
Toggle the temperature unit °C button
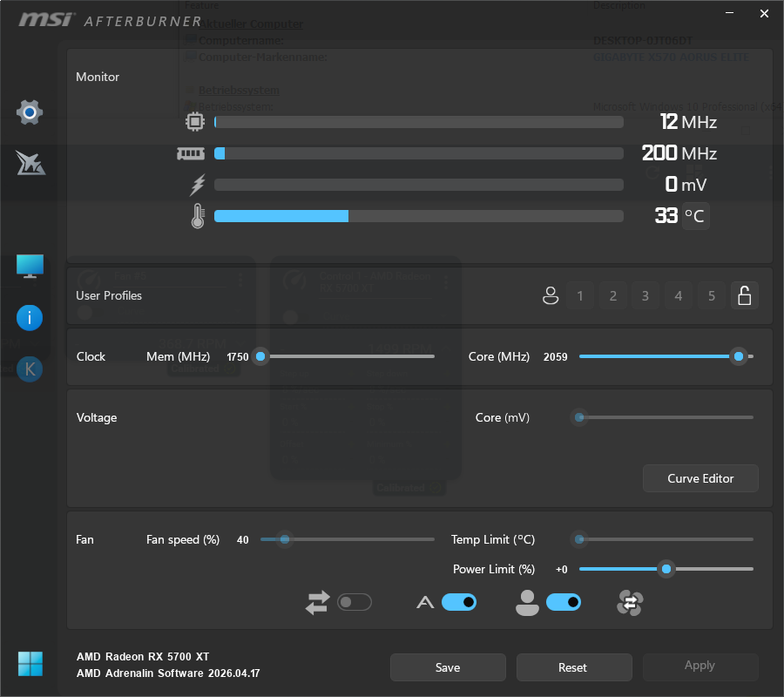695,216
